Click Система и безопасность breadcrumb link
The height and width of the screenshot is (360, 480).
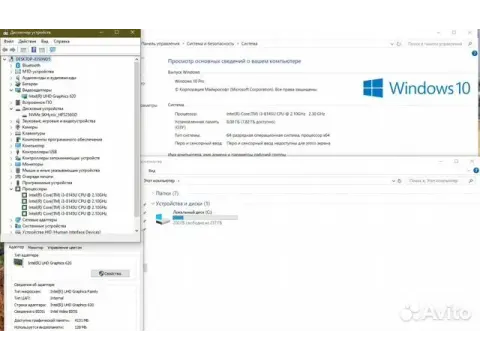[210, 44]
